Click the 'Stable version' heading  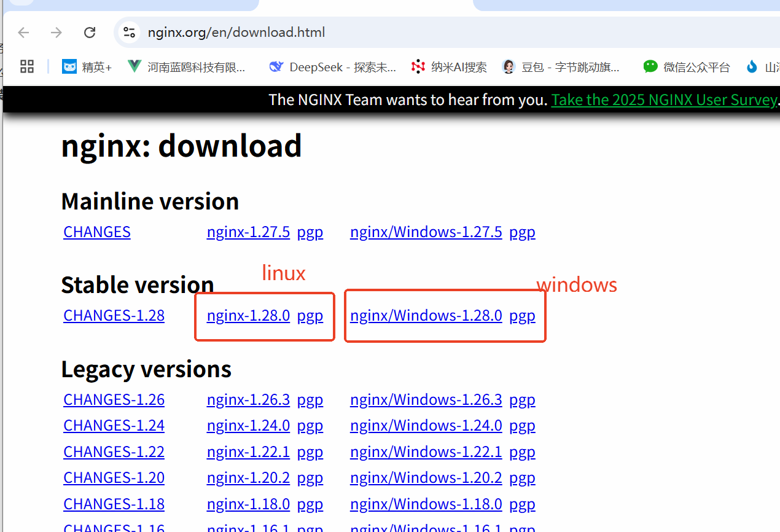tap(138, 285)
